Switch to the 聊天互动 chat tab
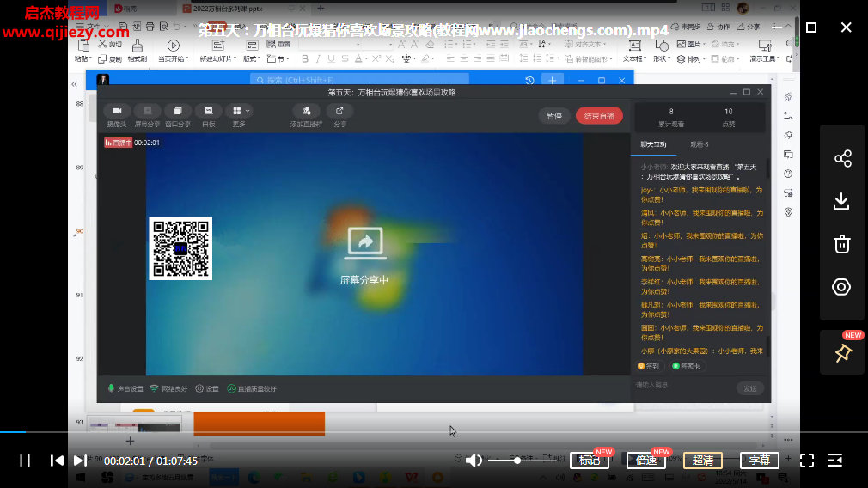Image resolution: width=868 pixels, height=488 pixels. [x=653, y=144]
